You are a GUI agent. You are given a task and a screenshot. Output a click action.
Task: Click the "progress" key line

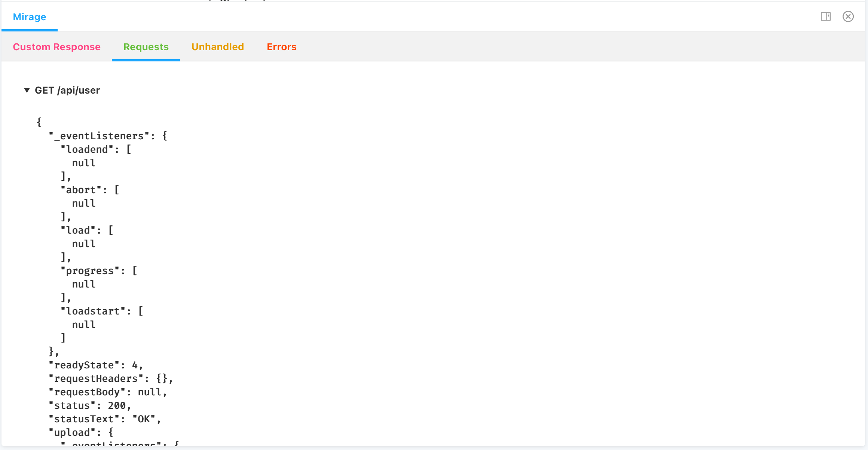point(92,271)
